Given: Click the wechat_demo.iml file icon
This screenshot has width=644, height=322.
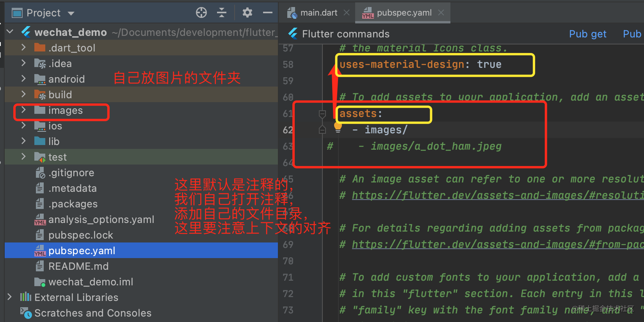Looking at the screenshot, I should click(40, 282).
